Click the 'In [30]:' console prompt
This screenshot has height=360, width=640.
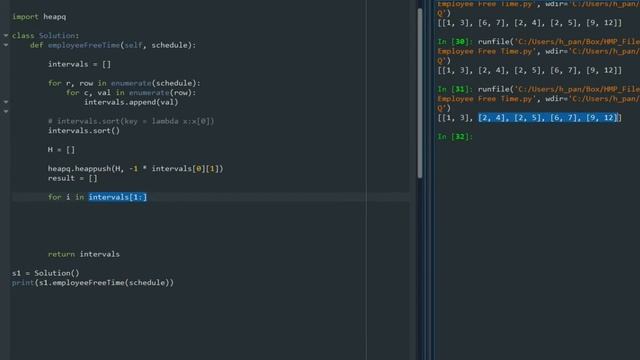tap(455, 42)
